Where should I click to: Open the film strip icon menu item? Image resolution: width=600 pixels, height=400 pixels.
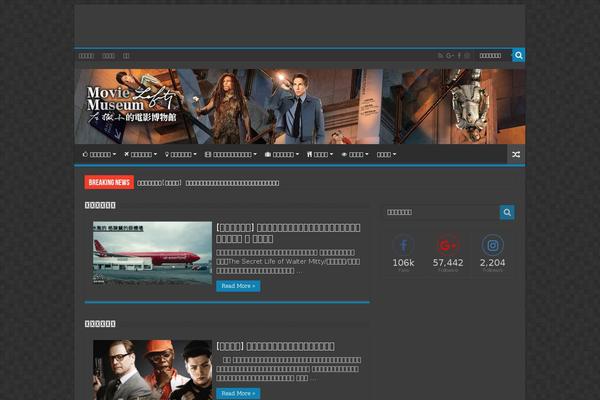pyautogui.click(x=231, y=154)
